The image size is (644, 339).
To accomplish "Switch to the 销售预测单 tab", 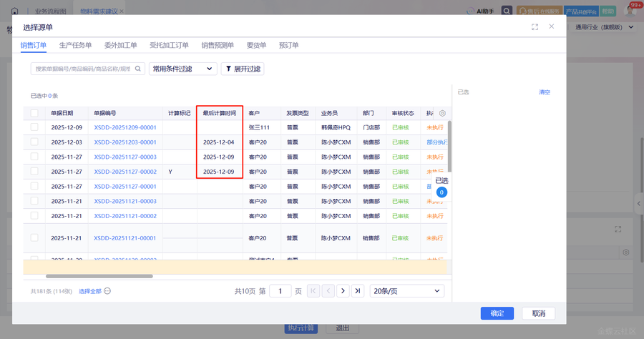I will [x=218, y=45].
